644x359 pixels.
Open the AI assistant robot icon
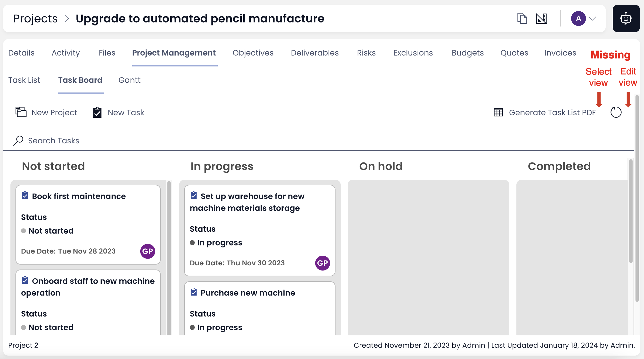point(626,18)
